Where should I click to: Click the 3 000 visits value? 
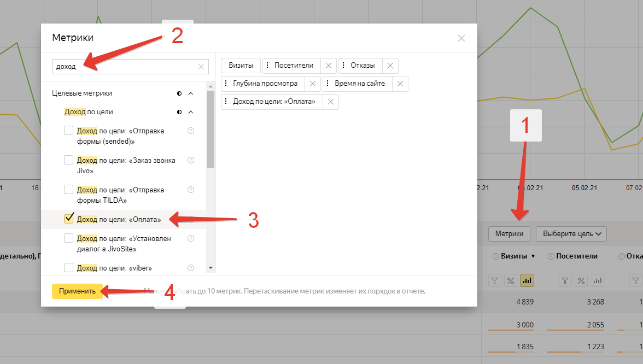525,325
